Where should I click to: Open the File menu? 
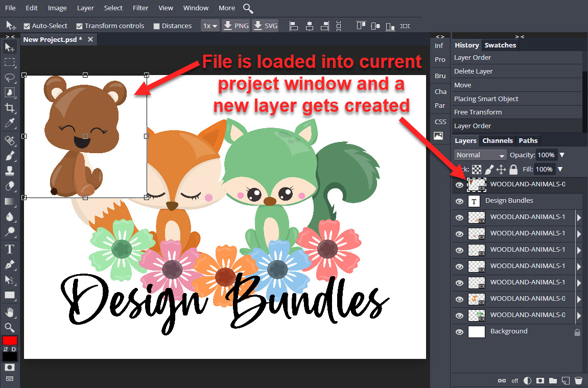pos(10,8)
